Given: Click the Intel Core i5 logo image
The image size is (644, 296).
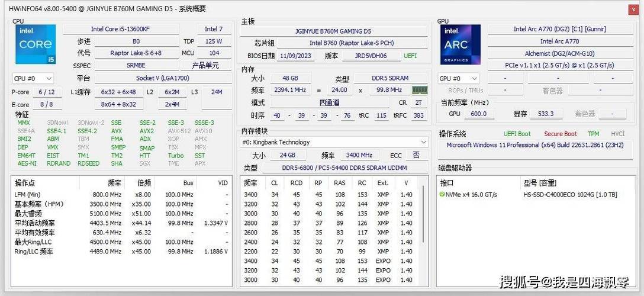Looking at the screenshot, I should [x=36, y=44].
